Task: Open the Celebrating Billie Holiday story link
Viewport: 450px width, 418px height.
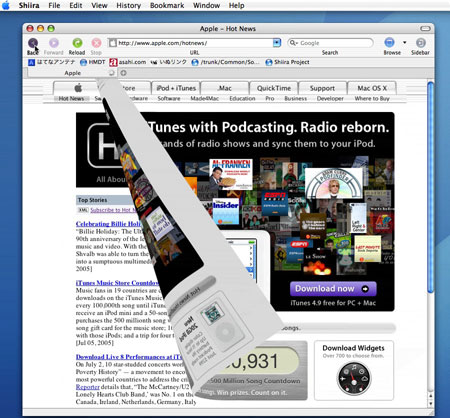Action: pyautogui.click(x=108, y=224)
